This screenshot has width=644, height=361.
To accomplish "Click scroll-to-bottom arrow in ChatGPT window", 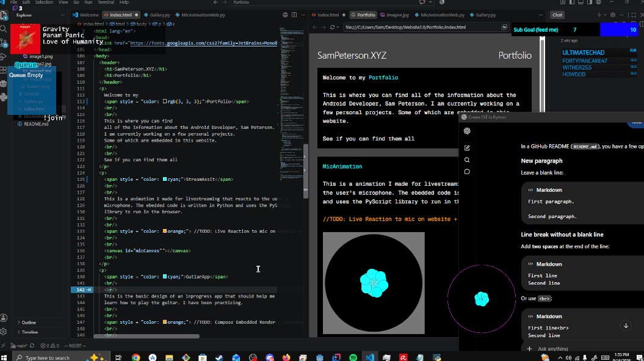I will point(626,326).
